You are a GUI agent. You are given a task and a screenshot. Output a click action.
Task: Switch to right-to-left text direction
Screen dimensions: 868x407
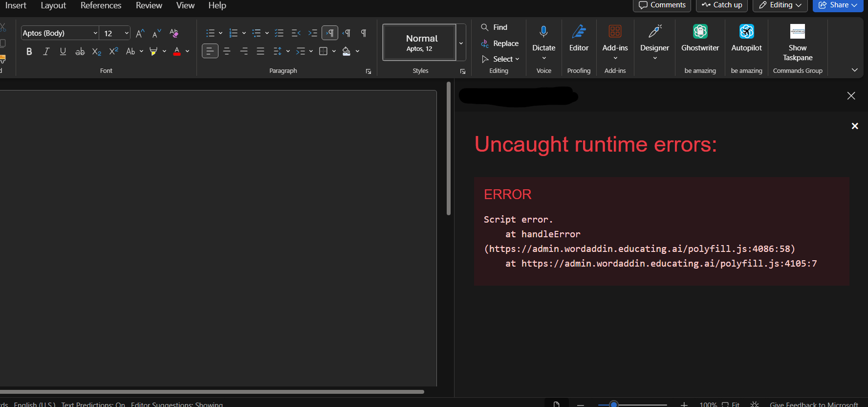coord(347,33)
